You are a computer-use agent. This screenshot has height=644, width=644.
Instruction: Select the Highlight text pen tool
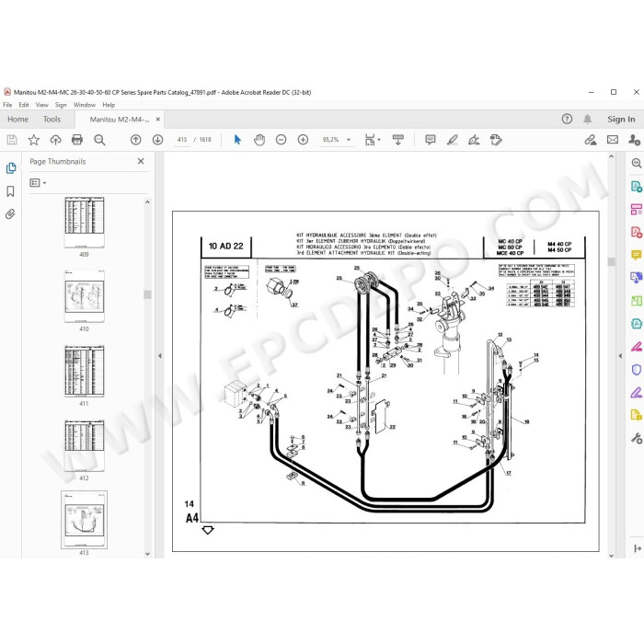(453, 140)
